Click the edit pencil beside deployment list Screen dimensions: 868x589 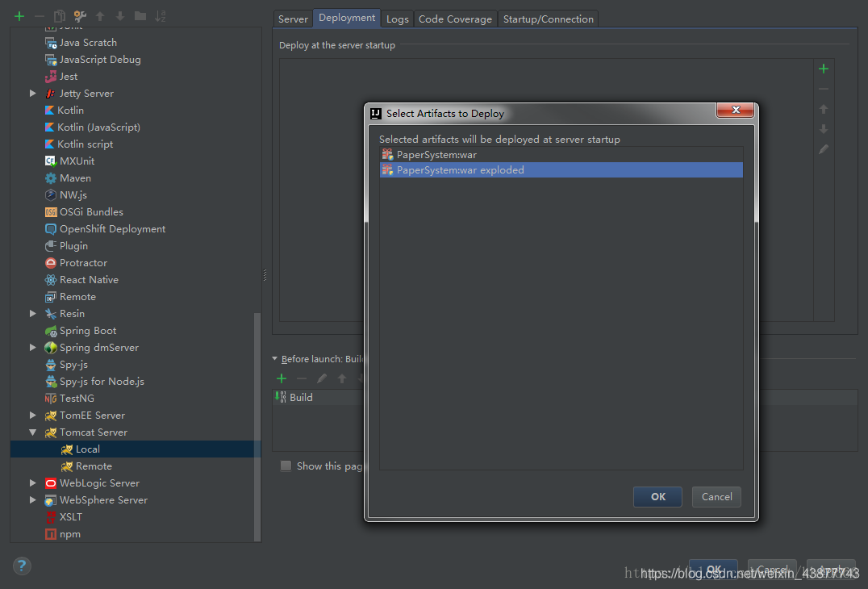(823, 149)
